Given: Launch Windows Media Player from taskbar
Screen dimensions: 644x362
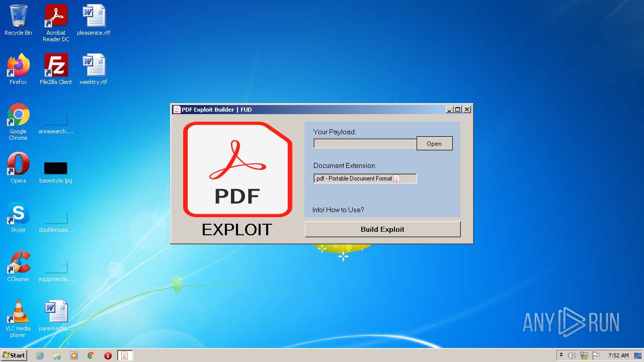Looking at the screenshot, I should [74, 355].
